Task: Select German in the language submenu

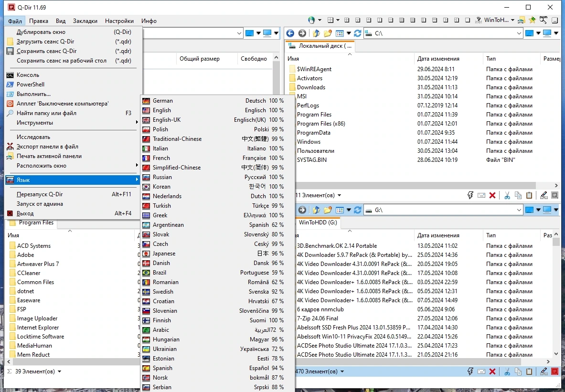Action: click(218, 101)
